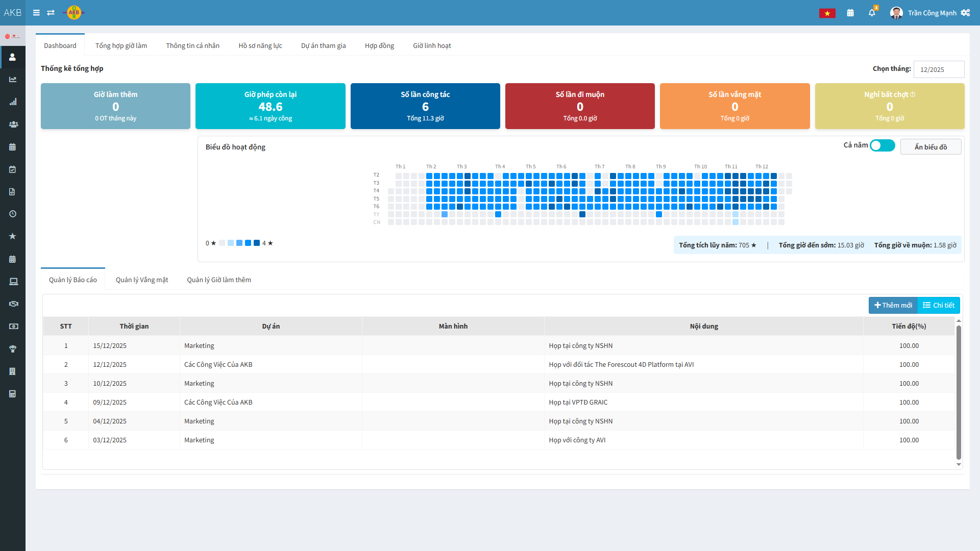The width and height of the screenshot is (980, 551).
Task: Click the Thêm mới button
Action: click(892, 305)
